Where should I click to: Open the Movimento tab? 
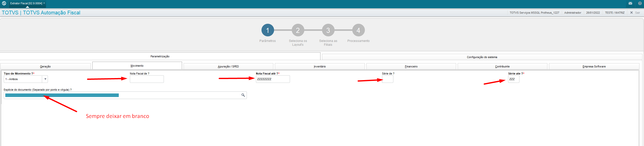tap(137, 66)
